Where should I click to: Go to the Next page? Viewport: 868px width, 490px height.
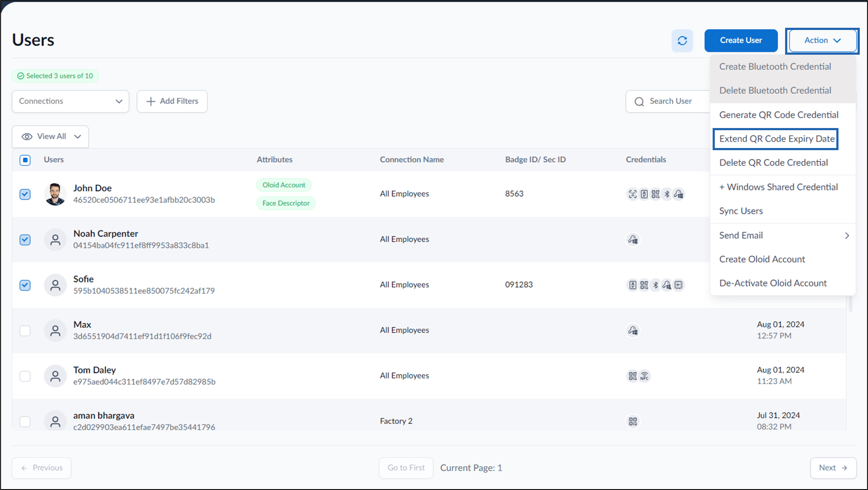click(x=833, y=468)
